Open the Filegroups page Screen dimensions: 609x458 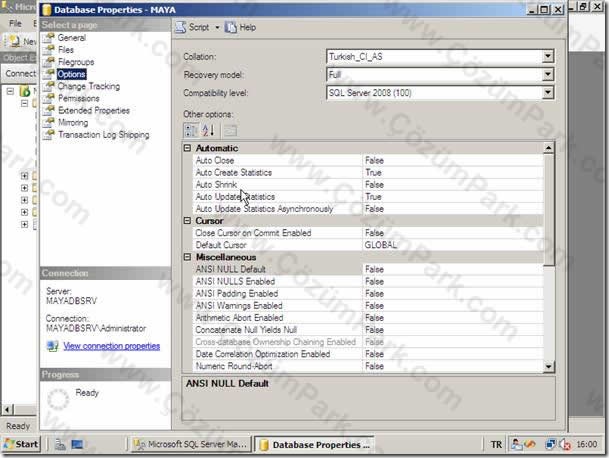click(76, 62)
